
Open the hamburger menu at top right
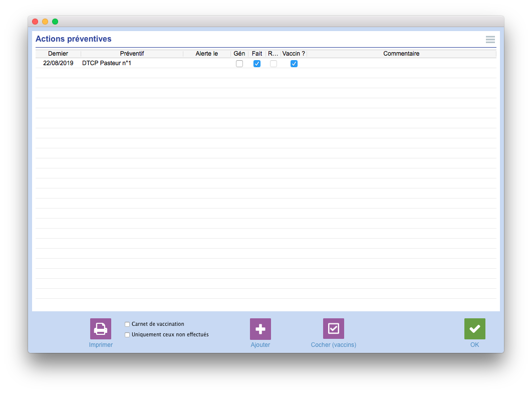pyautogui.click(x=490, y=40)
